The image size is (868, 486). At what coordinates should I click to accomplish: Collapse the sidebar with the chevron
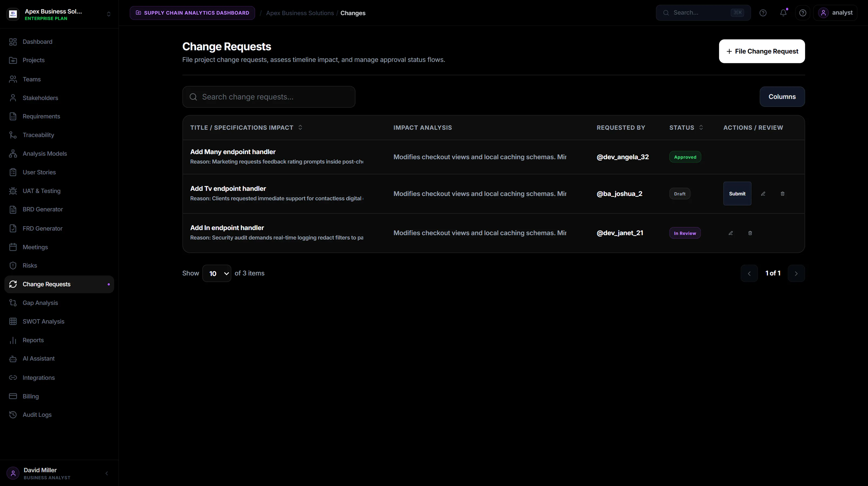click(106, 474)
